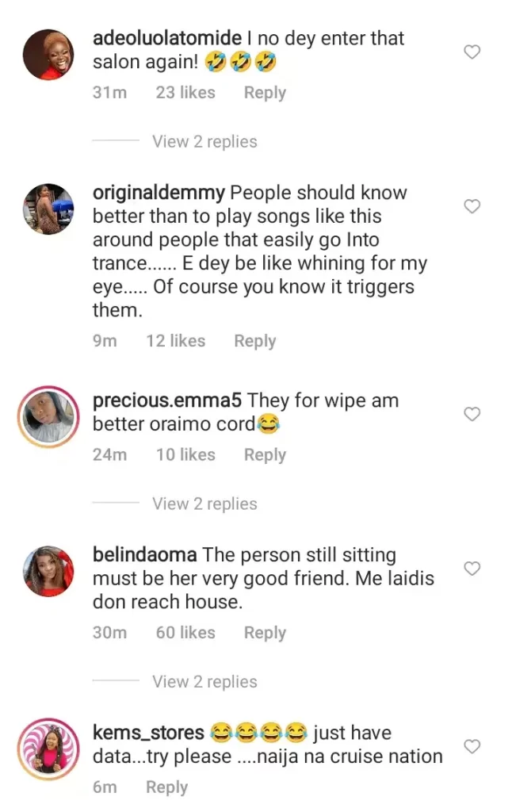View the 60 likes on belindaoma's comment
Screen dimensions: 512x812
coord(185,633)
